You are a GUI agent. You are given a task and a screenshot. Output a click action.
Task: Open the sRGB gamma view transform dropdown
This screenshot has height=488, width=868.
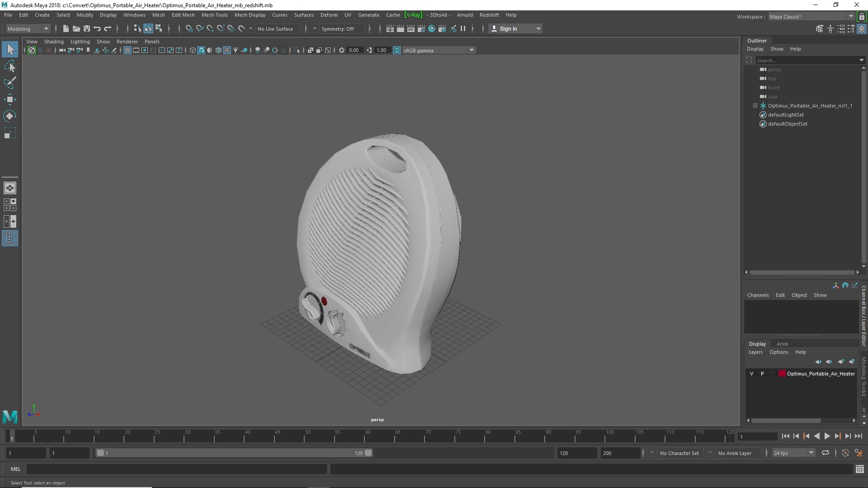point(438,50)
